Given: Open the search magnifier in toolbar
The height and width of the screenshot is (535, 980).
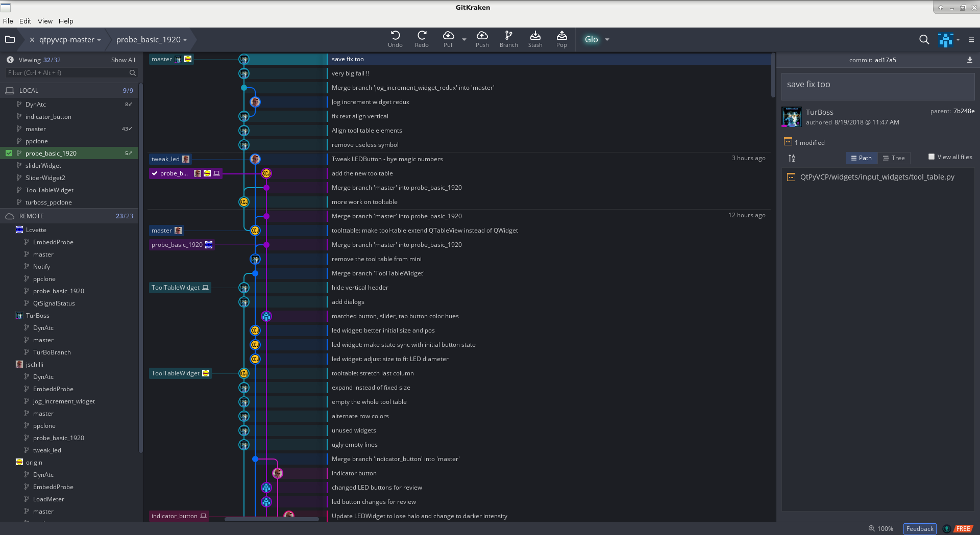Looking at the screenshot, I should 924,39.
